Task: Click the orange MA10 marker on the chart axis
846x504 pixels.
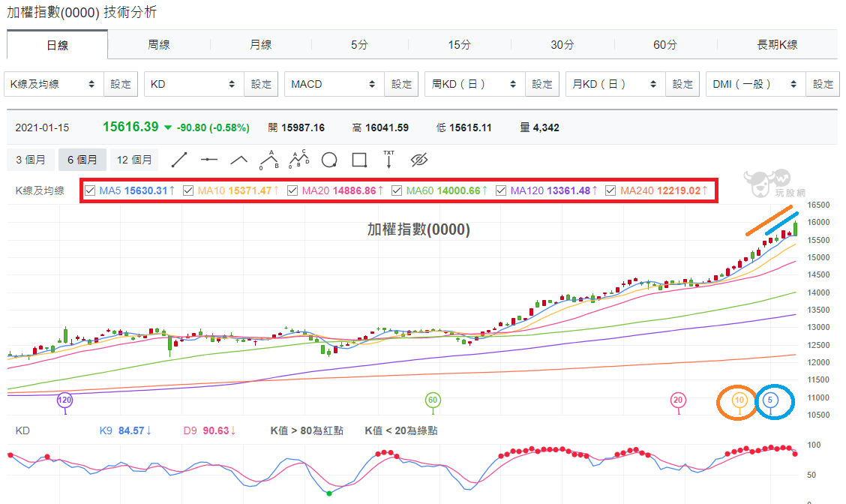Action: click(739, 400)
